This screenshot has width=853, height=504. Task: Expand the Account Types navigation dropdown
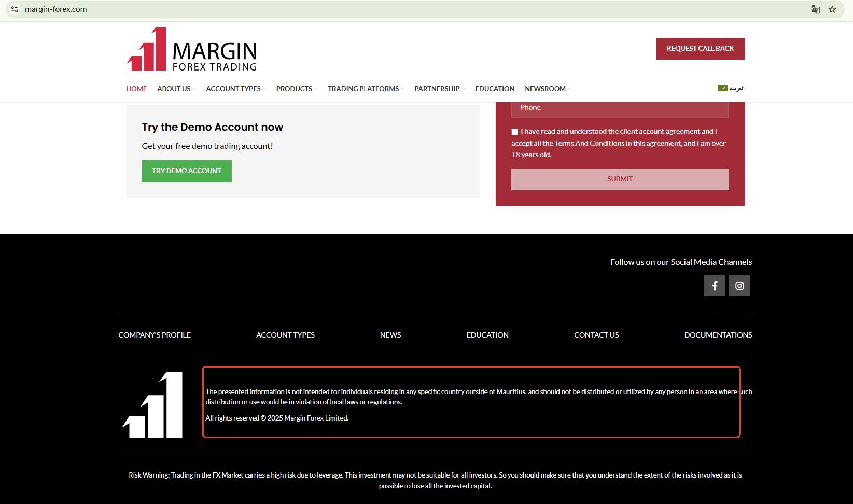[235, 89]
